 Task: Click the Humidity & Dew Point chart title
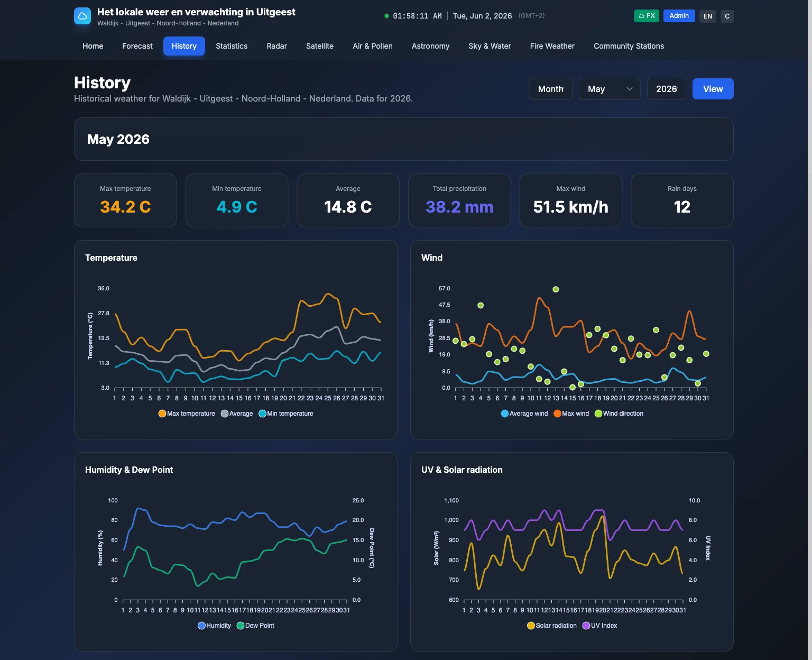click(129, 470)
